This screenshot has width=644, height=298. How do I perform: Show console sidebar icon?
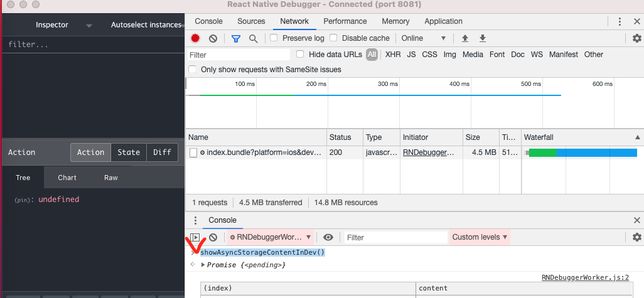click(195, 237)
